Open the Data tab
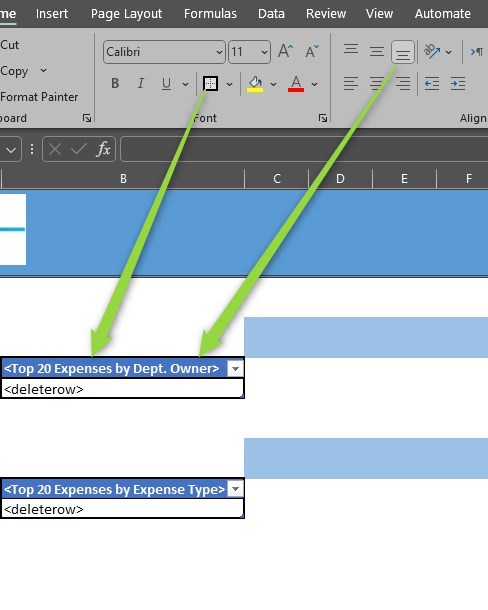This screenshot has height=610, width=488. pyautogui.click(x=271, y=14)
